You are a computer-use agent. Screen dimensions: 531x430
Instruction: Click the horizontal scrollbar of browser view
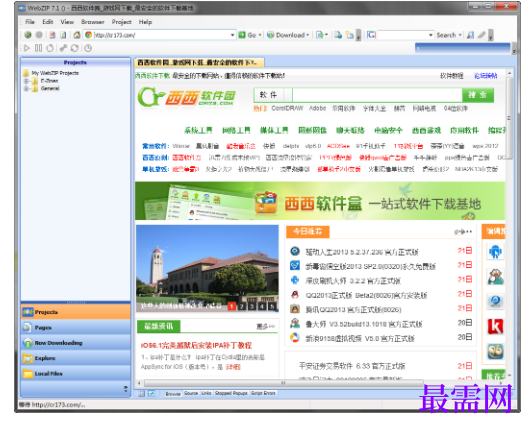[284, 383]
